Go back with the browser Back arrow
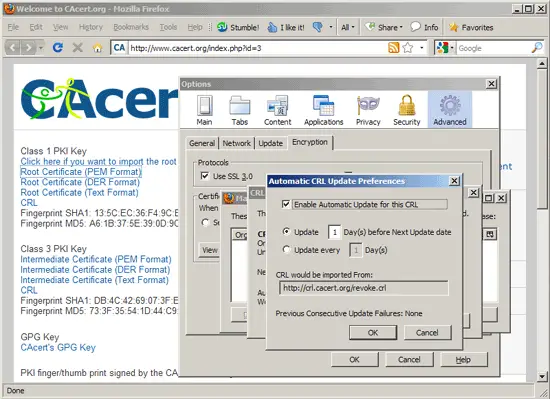The height and width of the screenshot is (399, 550). (x=13, y=47)
